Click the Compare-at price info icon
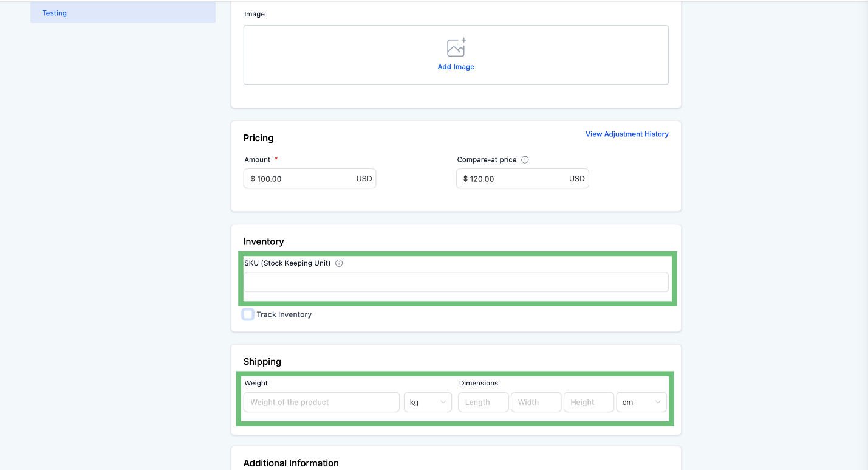 (525, 160)
